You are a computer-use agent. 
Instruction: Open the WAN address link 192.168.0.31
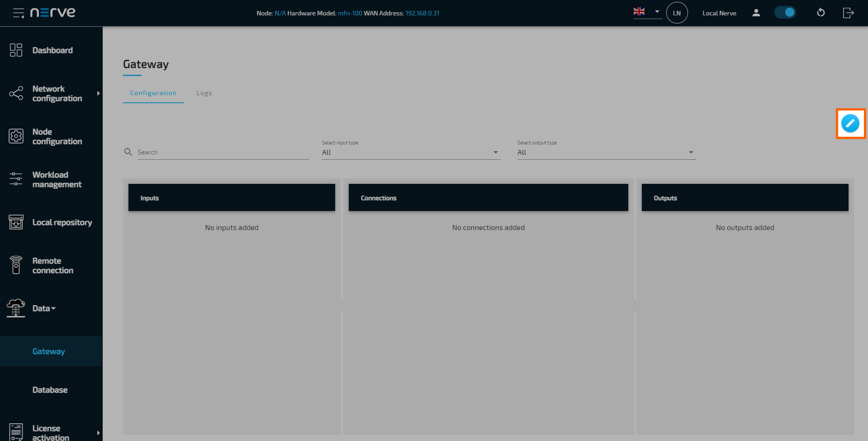[422, 13]
